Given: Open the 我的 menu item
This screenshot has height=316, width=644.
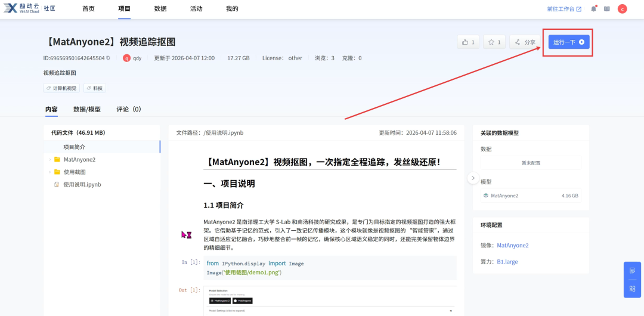Looking at the screenshot, I should tap(232, 8).
